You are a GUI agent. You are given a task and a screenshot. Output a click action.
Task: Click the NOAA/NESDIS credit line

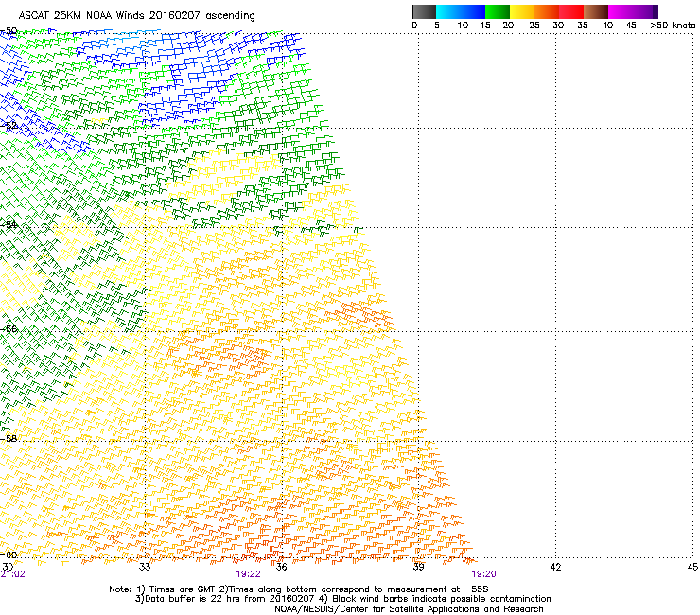click(x=409, y=609)
